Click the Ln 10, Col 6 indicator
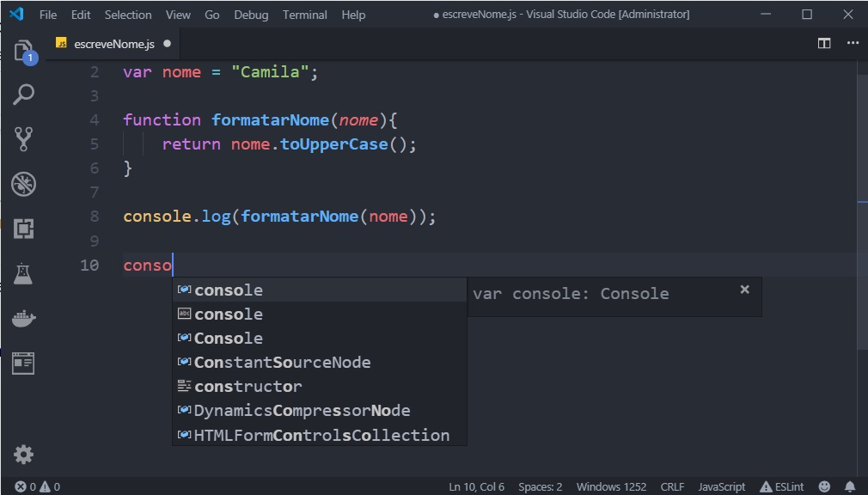868x495 pixels. (x=476, y=486)
